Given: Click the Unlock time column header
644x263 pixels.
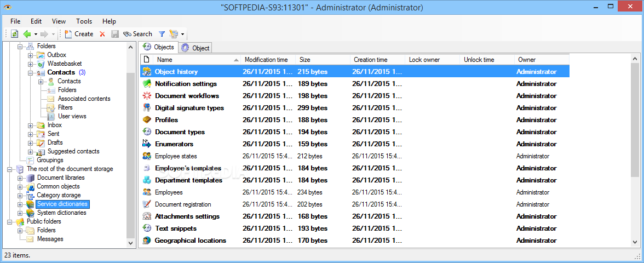Looking at the screenshot, I should [x=487, y=60].
